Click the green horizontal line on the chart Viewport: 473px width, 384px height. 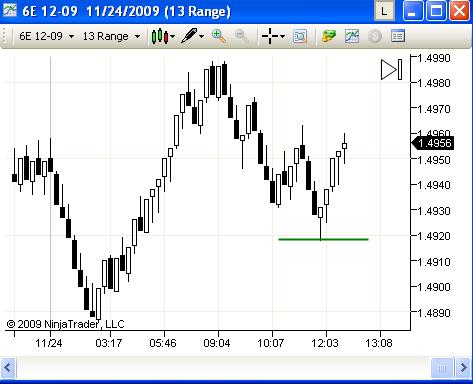click(323, 239)
